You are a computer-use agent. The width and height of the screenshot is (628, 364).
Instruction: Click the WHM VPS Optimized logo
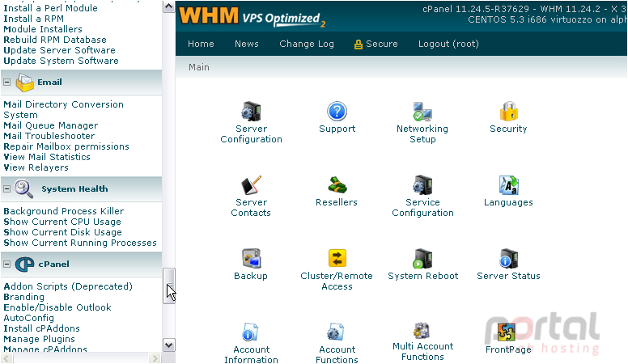click(252, 17)
